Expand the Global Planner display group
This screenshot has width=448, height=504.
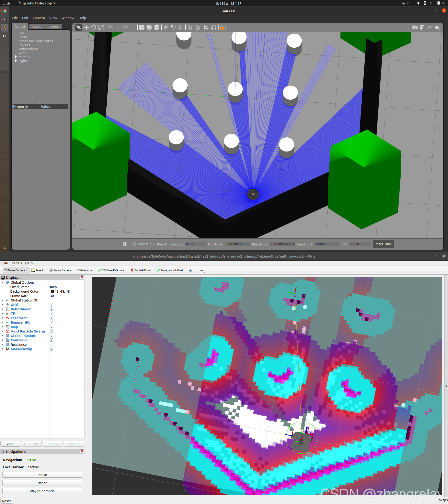(3, 336)
